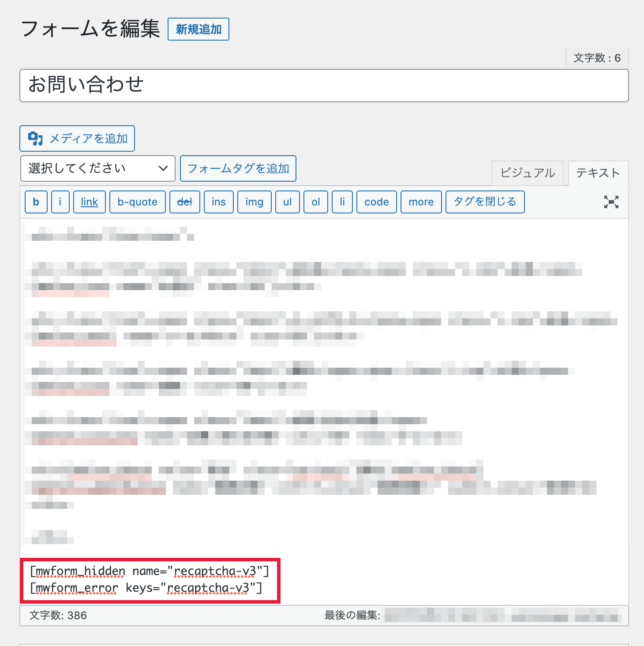Switch to the テキスト editor tab
644x646 pixels.
point(598,173)
